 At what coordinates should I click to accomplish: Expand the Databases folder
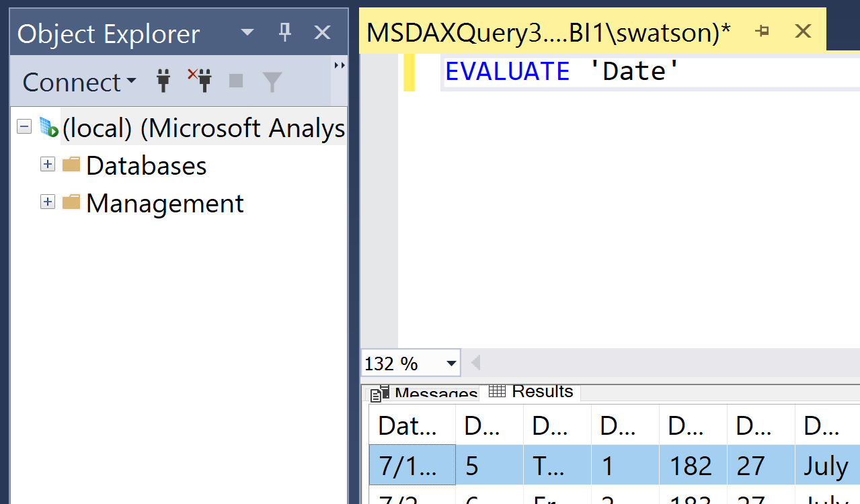pos(47,164)
